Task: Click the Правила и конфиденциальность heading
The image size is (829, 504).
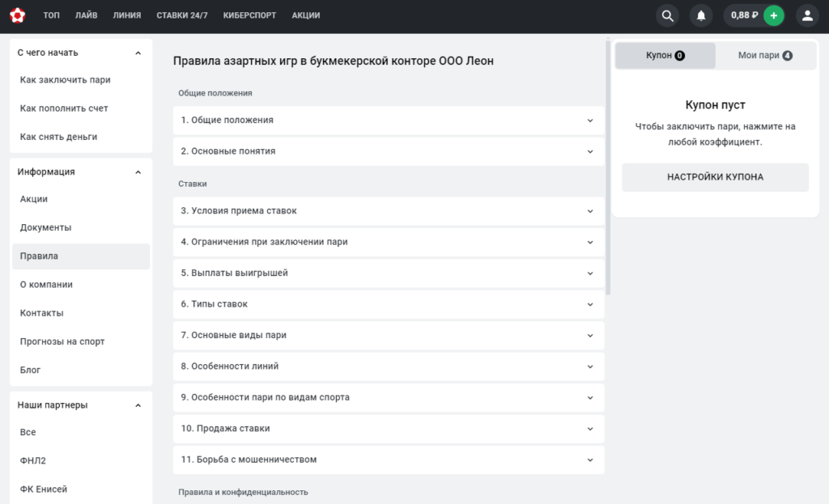Action: [x=243, y=492]
